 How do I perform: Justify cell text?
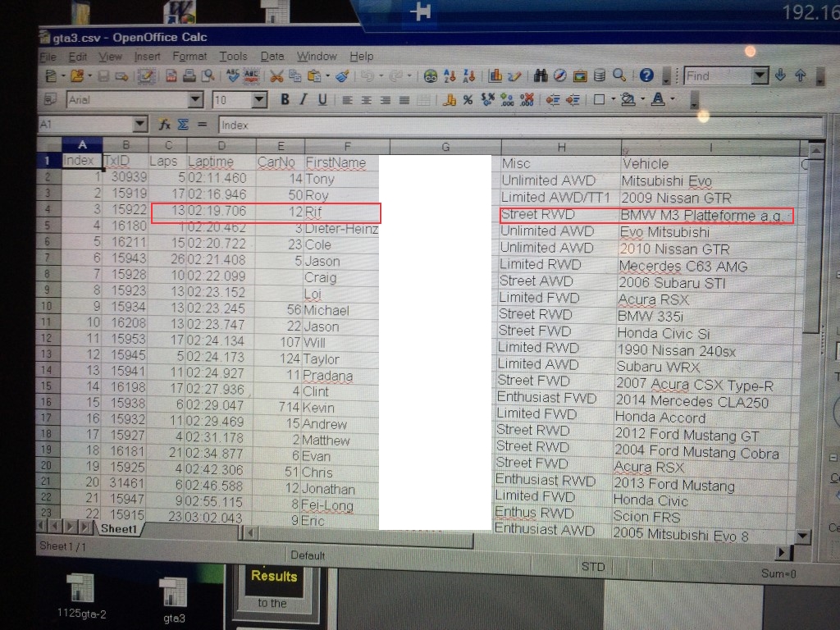404,99
